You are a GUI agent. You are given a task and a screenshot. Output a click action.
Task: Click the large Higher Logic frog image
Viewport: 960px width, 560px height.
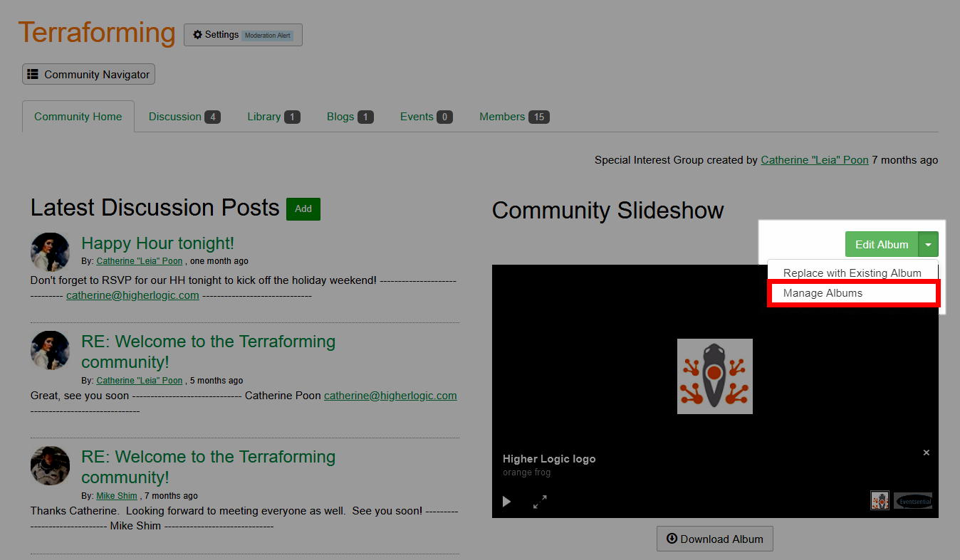[x=714, y=376]
